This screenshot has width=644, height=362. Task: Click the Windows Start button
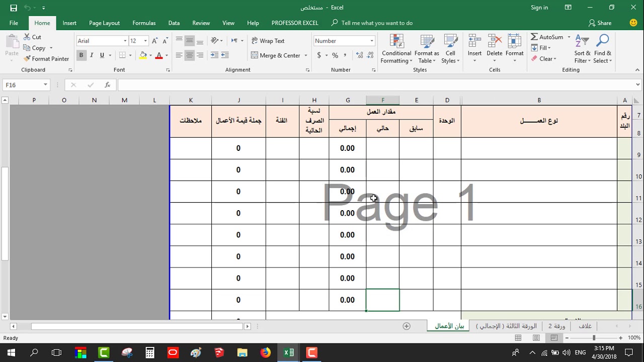point(11,352)
